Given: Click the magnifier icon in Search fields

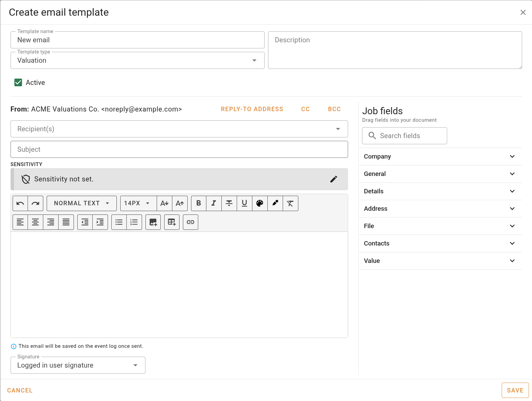Looking at the screenshot, I should pyautogui.click(x=372, y=136).
